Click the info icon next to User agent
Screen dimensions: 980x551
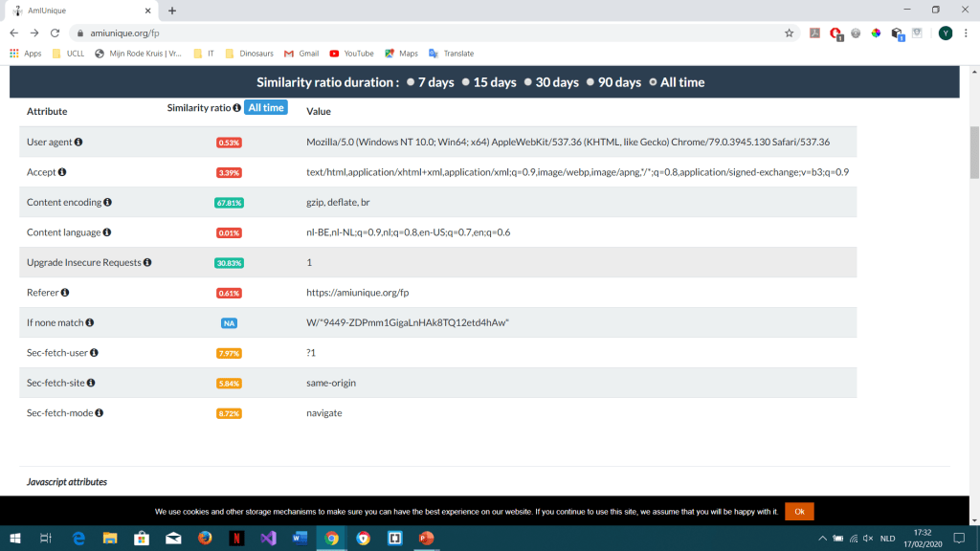pyautogui.click(x=78, y=143)
